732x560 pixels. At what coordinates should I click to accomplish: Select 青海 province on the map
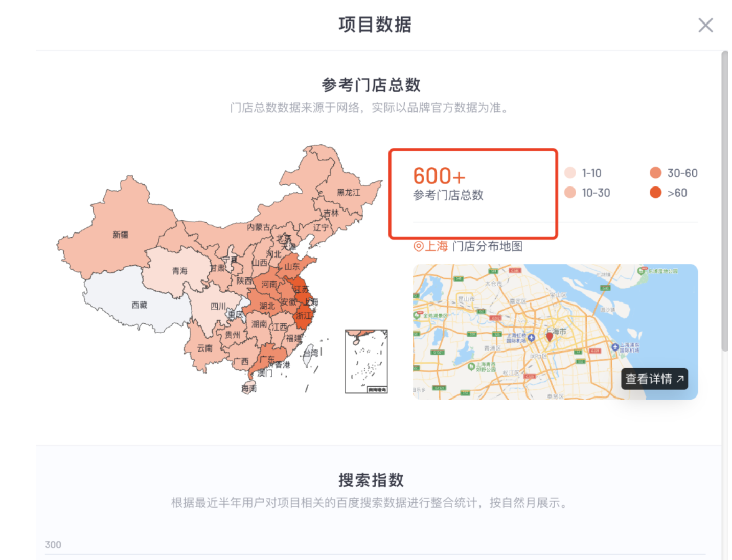[179, 271]
